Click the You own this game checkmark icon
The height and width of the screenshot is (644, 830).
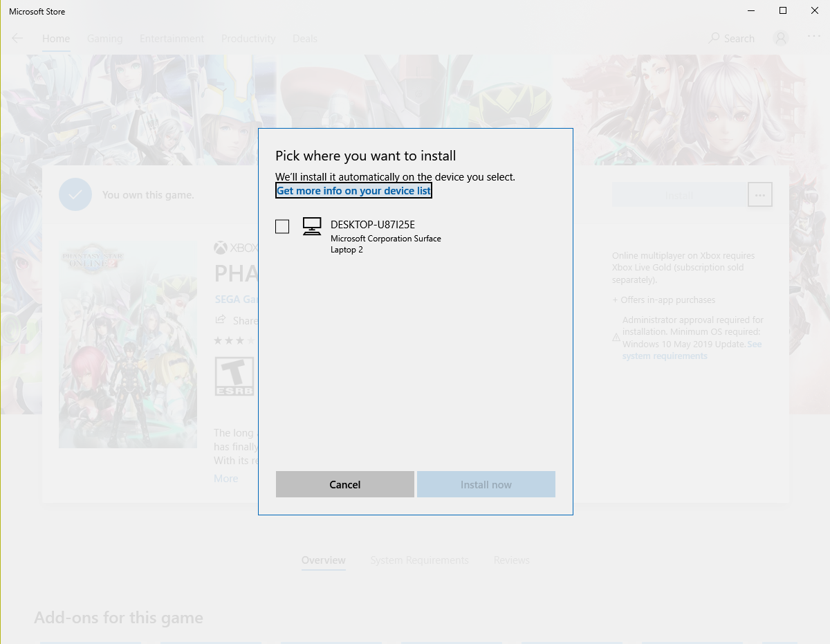[75, 194]
